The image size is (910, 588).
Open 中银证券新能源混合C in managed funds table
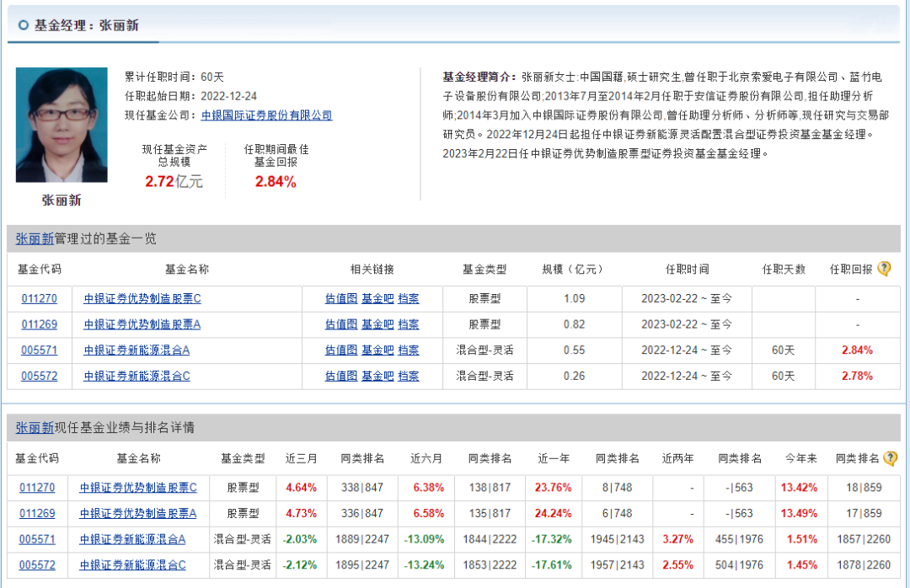pos(136,376)
